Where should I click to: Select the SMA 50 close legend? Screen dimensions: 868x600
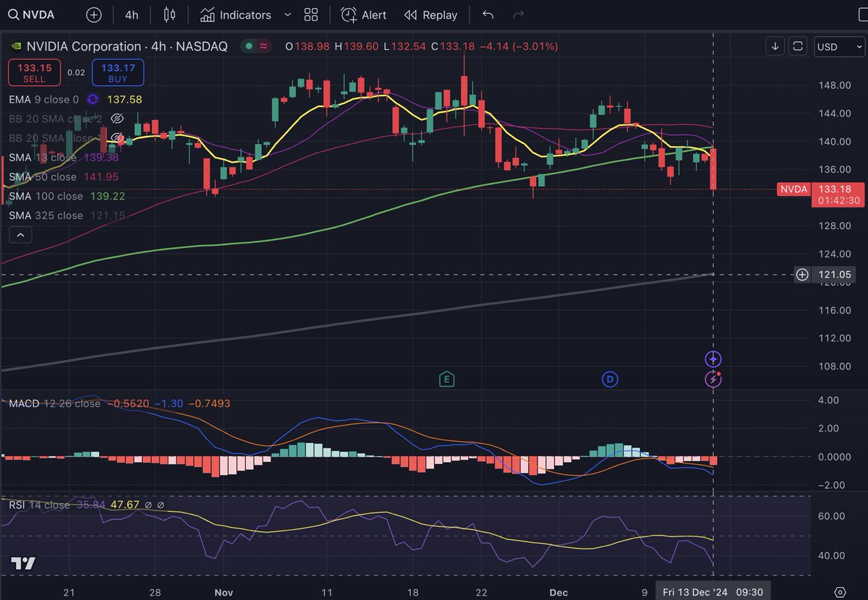tap(64, 176)
